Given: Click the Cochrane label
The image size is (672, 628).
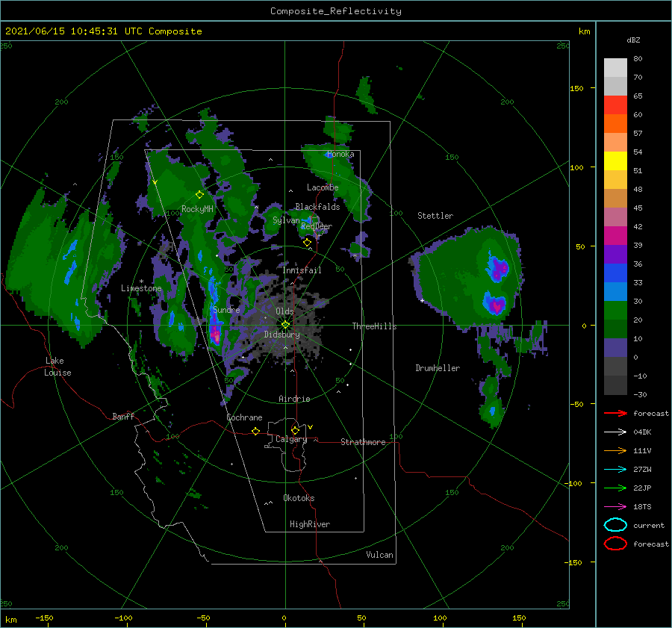Looking at the screenshot, I should pos(244,417).
